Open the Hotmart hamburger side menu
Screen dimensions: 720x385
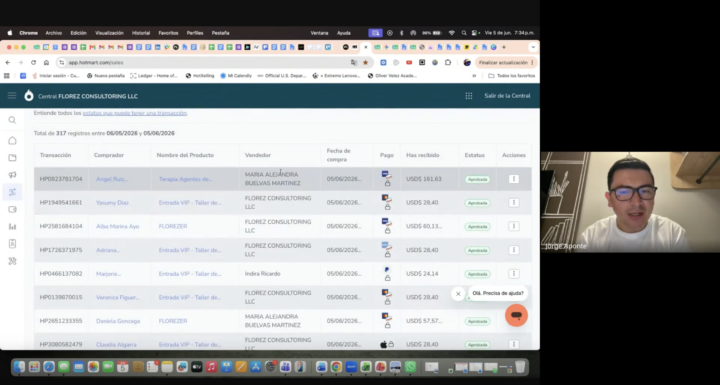12,96
